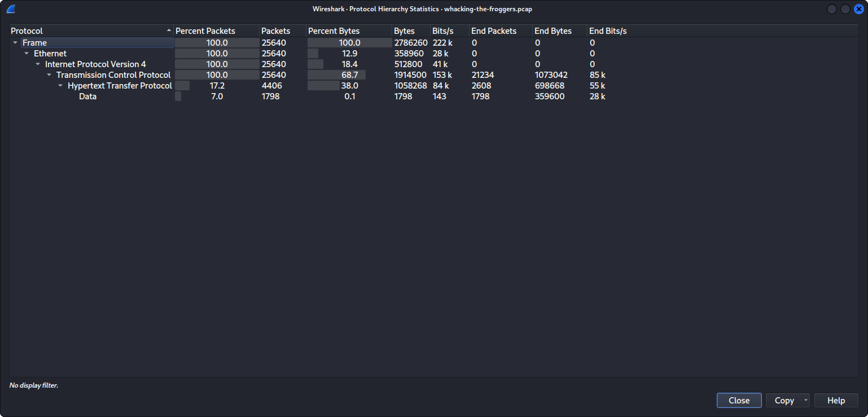Click the 1073042 end bytes value
Screen dimensions: 868x417
[551, 75]
